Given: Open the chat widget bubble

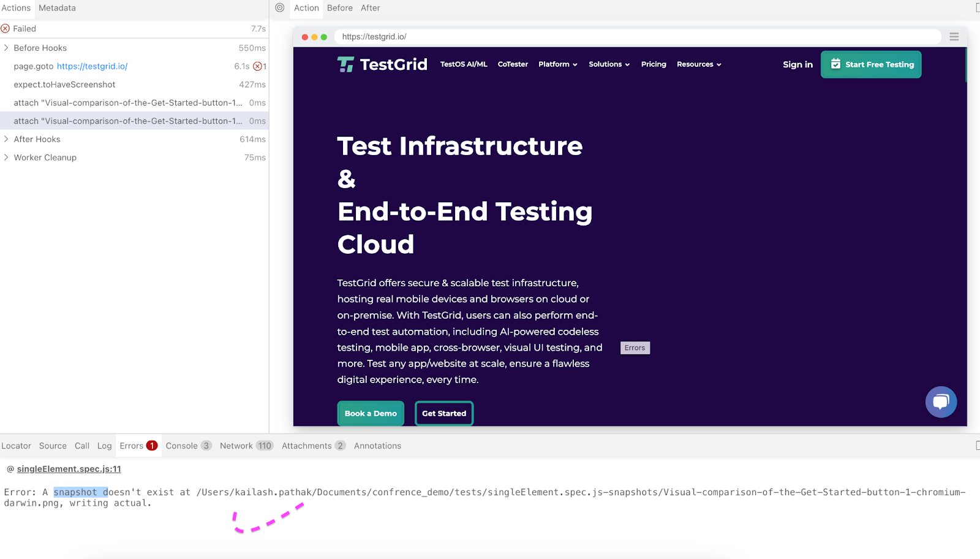Looking at the screenshot, I should tap(941, 402).
